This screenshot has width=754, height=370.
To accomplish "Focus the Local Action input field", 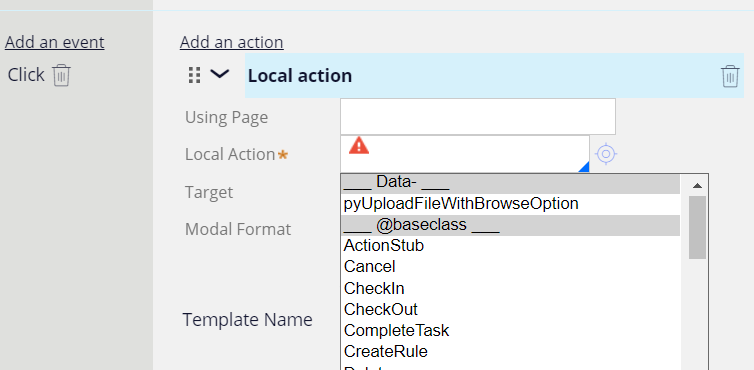I will pos(465,153).
